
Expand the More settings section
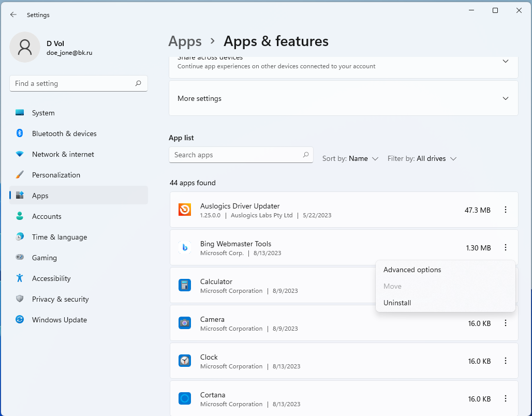[343, 98]
